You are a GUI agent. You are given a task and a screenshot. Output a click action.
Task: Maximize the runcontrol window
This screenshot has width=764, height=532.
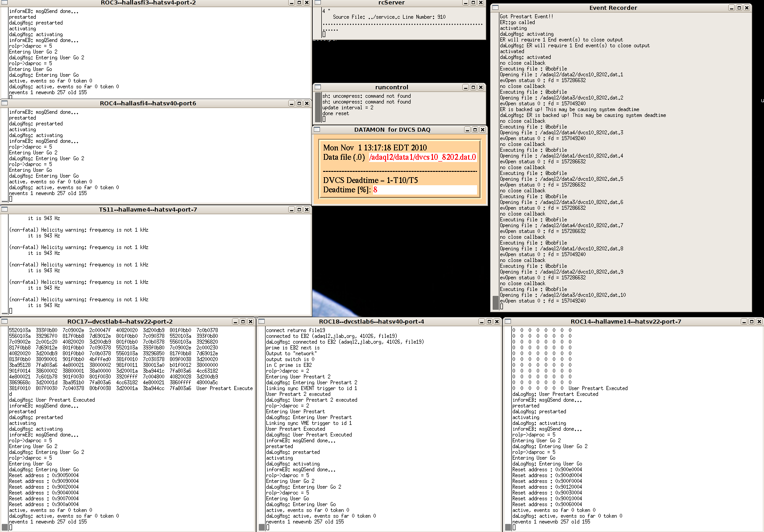[473, 87]
